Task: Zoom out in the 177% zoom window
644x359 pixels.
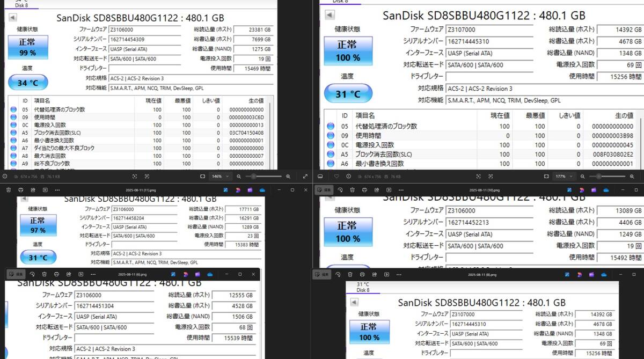Action: tap(583, 176)
